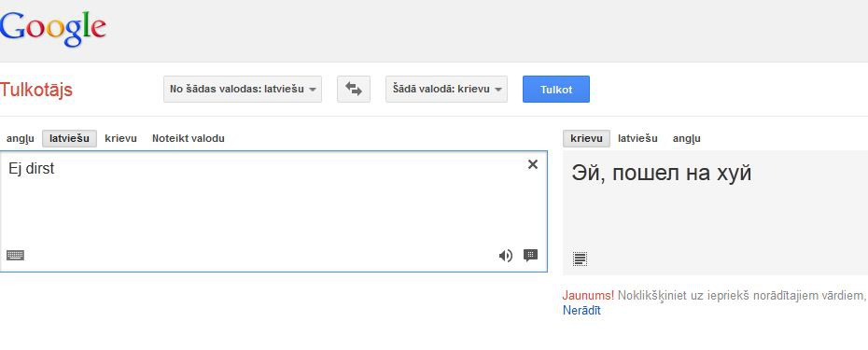Image resolution: width=868 pixels, height=350 pixels.
Task: Click the Nerādīt link
Action: [x=581, y=311]
